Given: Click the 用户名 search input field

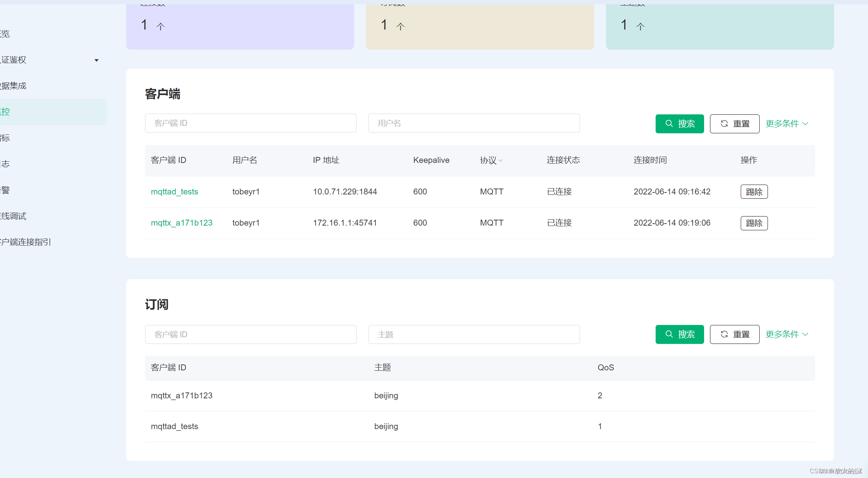Looking at the screenshot, I should pyautogui.click(x=474, y=123).
